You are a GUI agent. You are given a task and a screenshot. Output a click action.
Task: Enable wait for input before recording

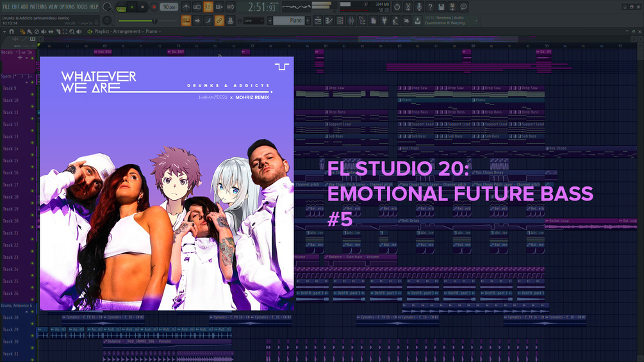(197, 7)
